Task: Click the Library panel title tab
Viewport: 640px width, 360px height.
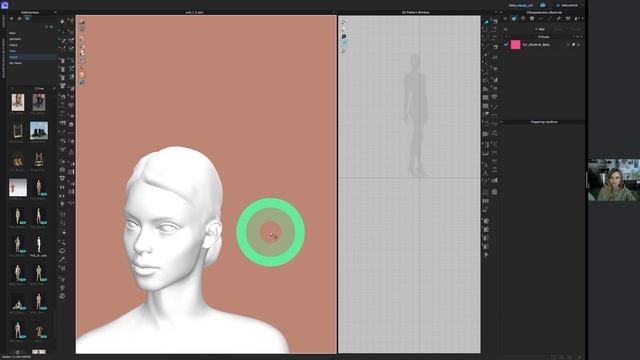Action: pos(30,12)
